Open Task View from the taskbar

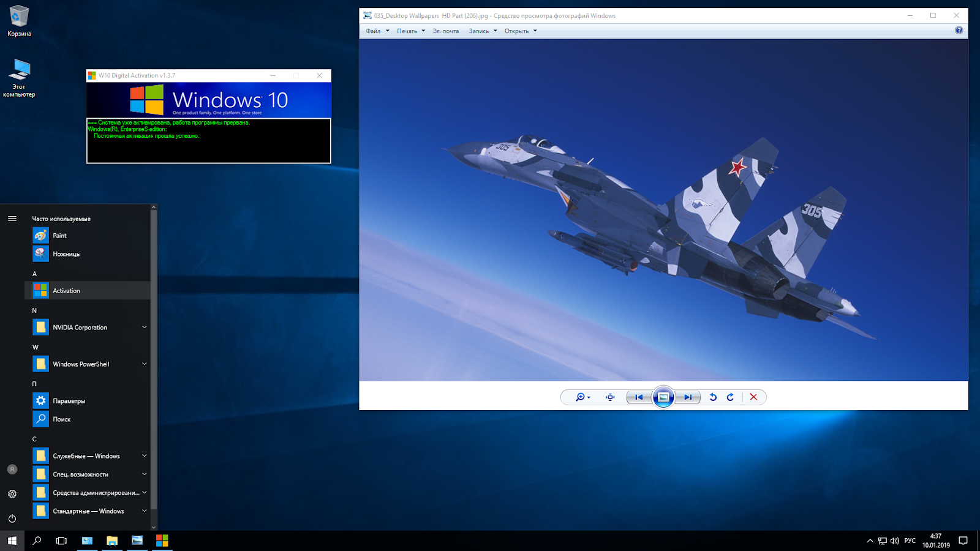click(61, 540)
